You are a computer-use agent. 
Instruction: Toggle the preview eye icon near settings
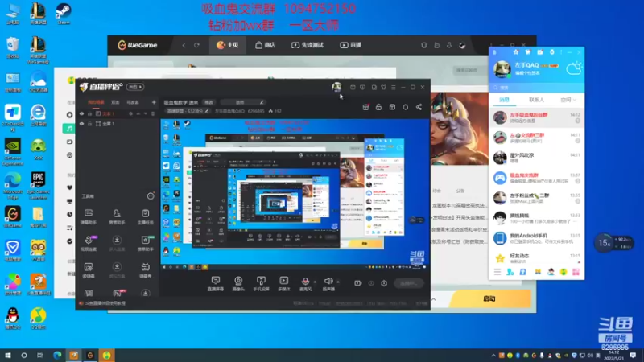pyautogui.click(x=371, y=283)
